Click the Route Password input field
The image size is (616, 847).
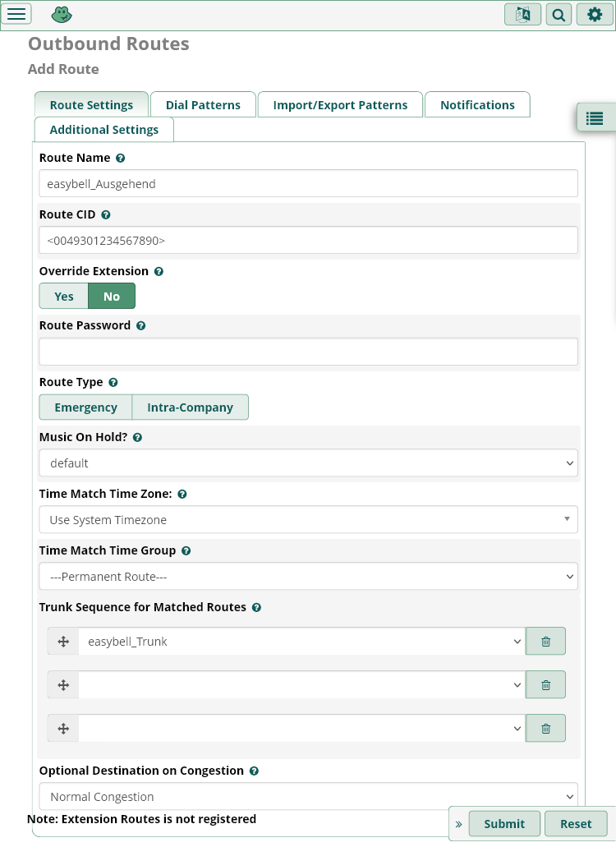[308, 352]
